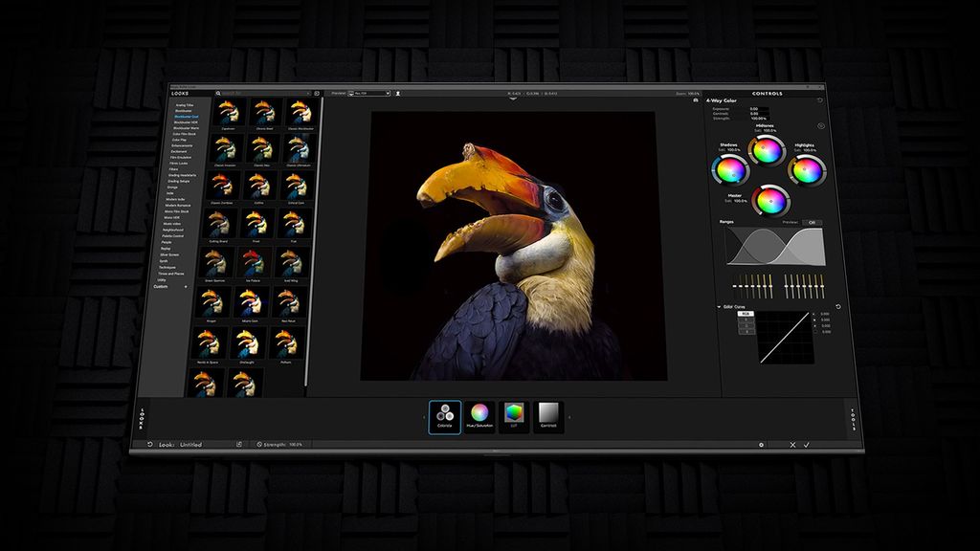The image size is (980, 551).
Task: Click the checkmark to apply the look
Action: (807, 445)
